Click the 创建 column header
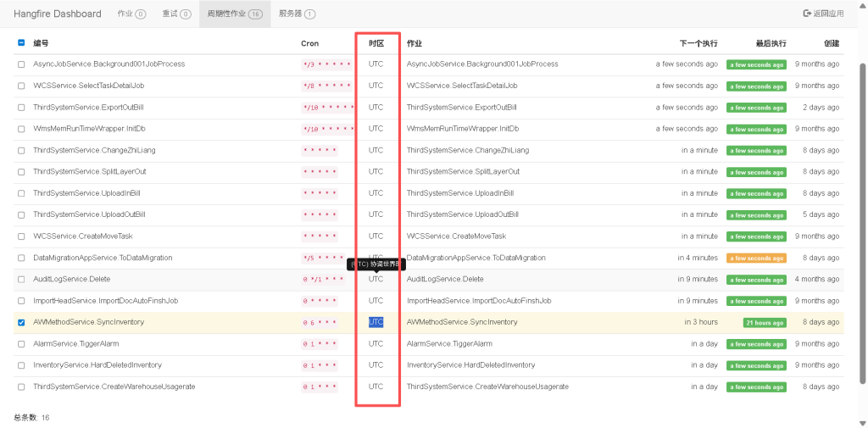868x428 pixels. click(x=832, y=43)
